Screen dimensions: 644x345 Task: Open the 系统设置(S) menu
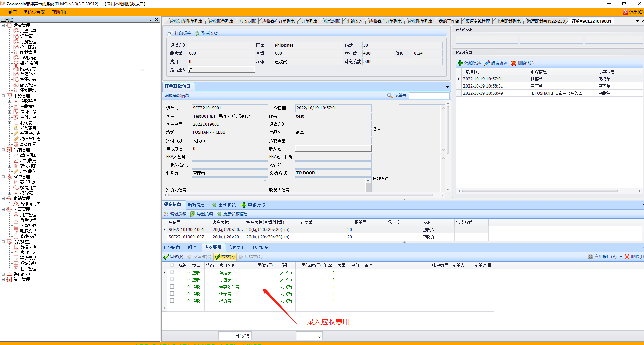pos(34,12)
